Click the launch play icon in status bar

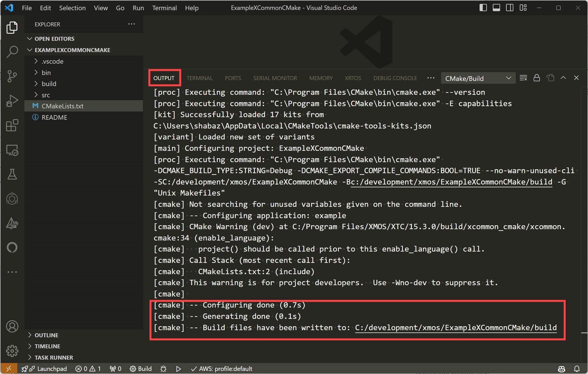point(179,369)
